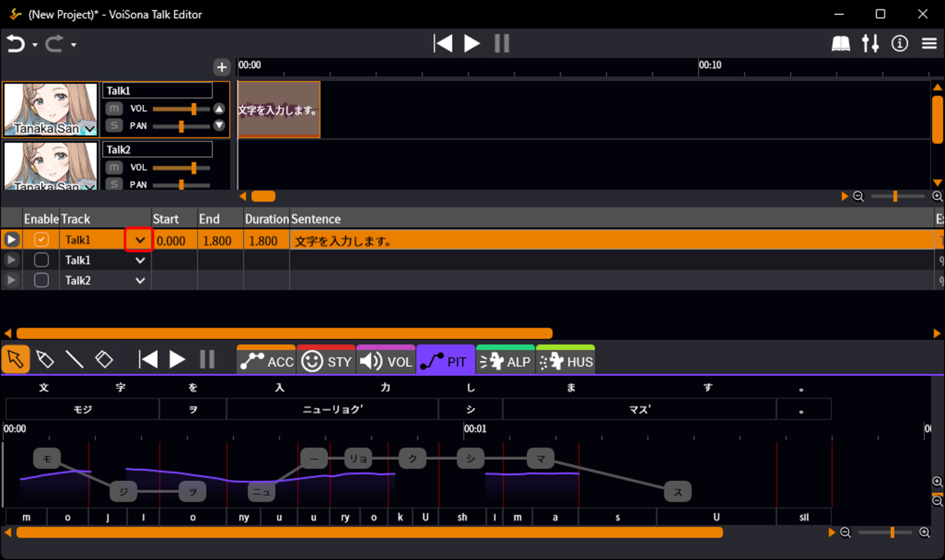The height and width of the screenshot is (560, 945).
Task: Click the information icon in top bar
Action: pyautogui.click(x=899, y=44)
